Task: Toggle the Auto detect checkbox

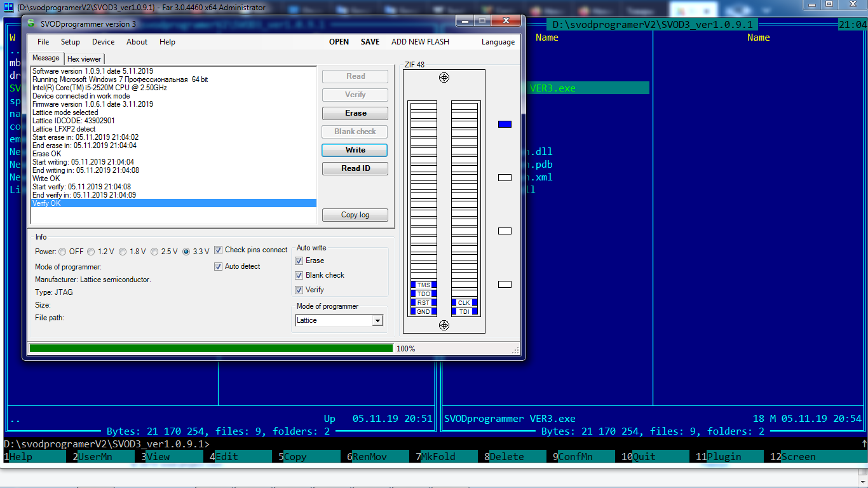Action: point(218,266)
